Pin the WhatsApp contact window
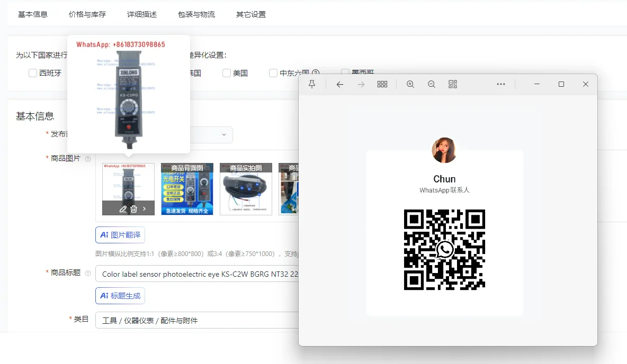 [x=312, y=84]
